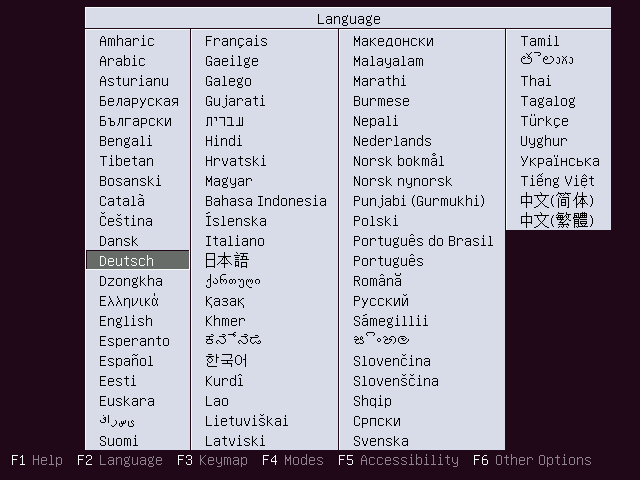Select Norsk bokmål language
Screen dimensions: 640x480
coord(398,161)
